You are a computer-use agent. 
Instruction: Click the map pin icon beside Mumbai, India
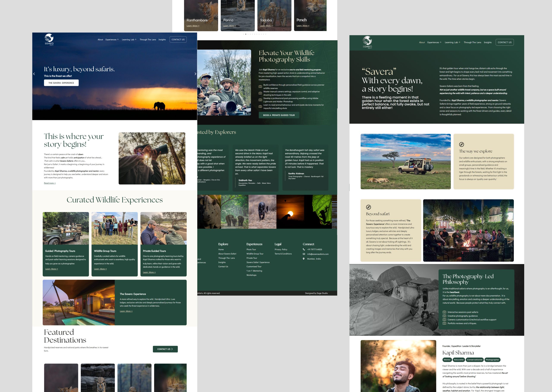tap(304, 259)
